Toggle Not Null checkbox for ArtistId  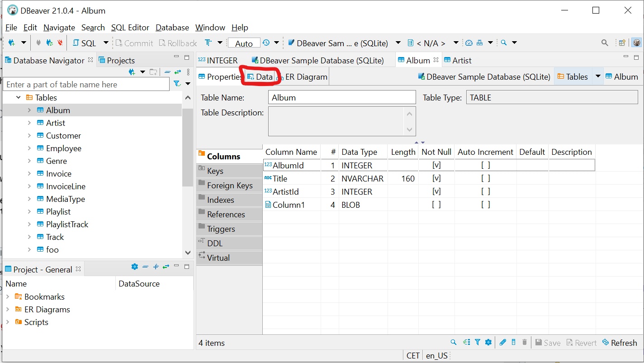tap(436, 192)
